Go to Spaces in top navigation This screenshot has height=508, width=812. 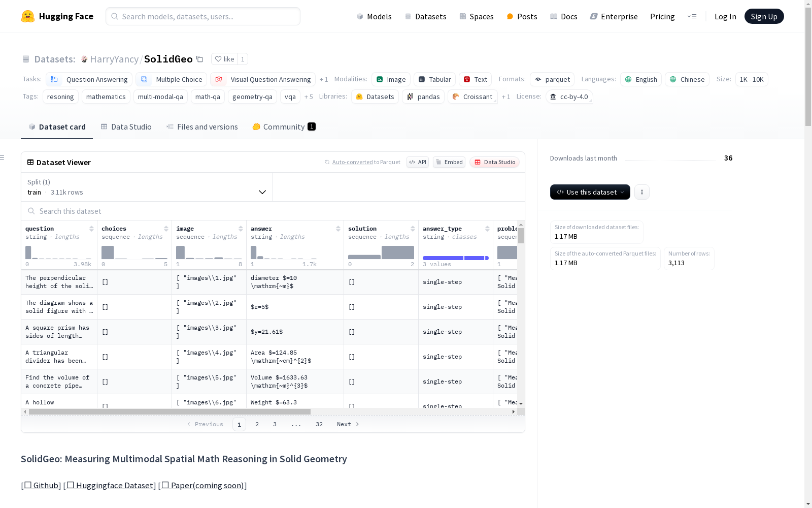coord(476,16)
